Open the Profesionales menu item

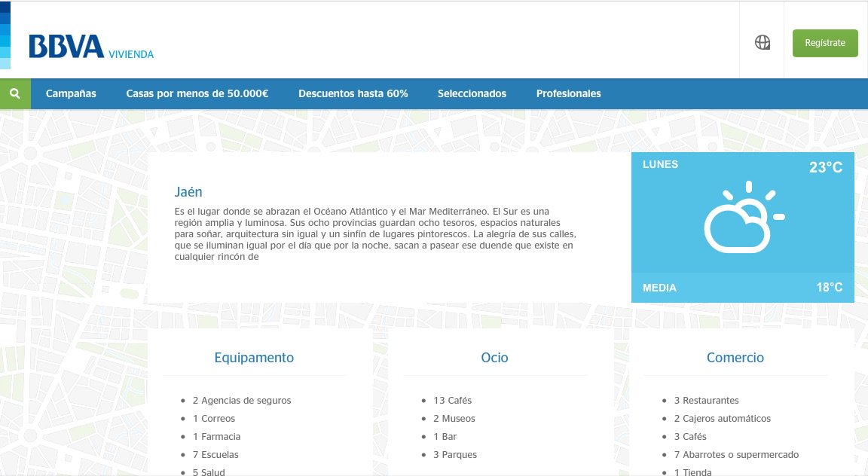[569, 93]
